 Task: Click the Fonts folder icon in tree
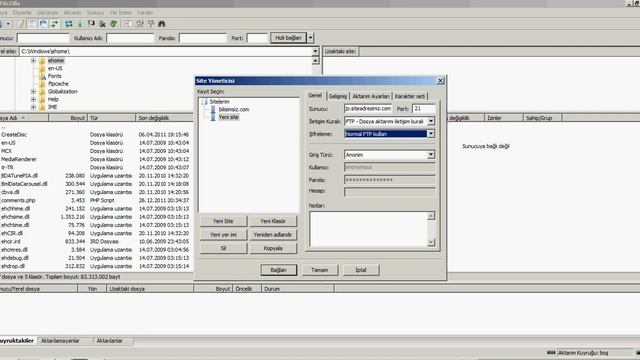42,76
